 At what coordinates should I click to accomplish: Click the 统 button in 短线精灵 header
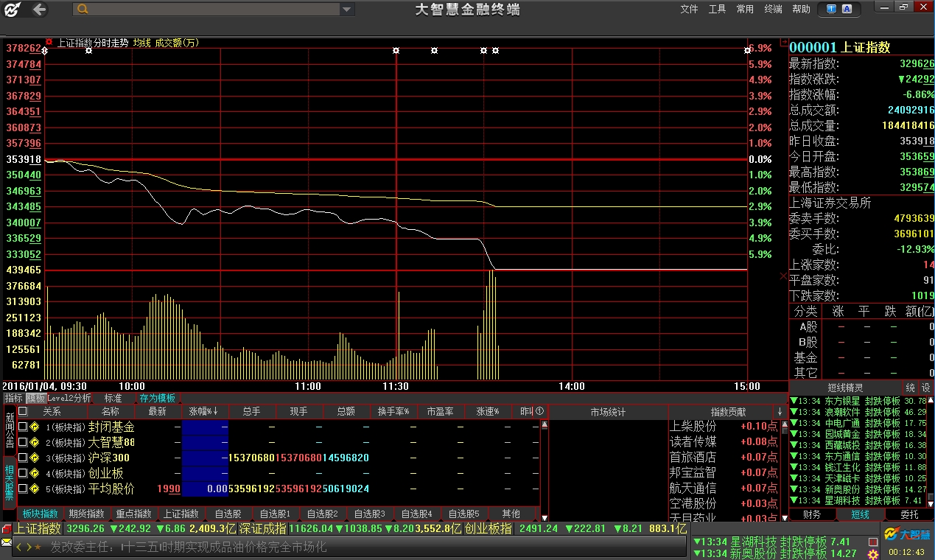tap(911, 388)
